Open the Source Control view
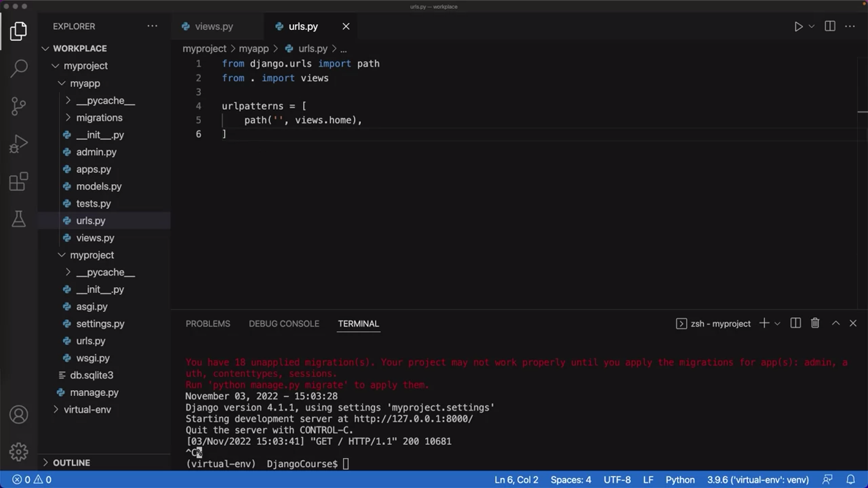The height and width of the screenshot is (488, 868). coord(19,105)
